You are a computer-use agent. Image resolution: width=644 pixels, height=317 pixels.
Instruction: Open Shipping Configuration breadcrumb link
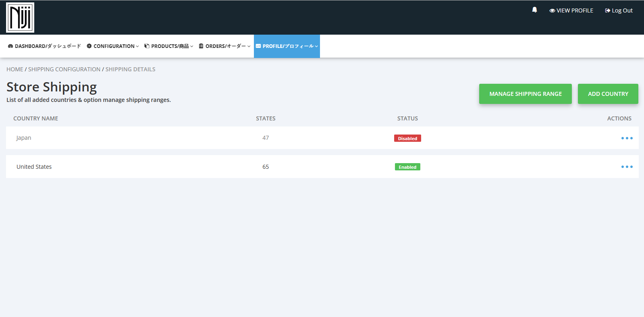point(64,69)
